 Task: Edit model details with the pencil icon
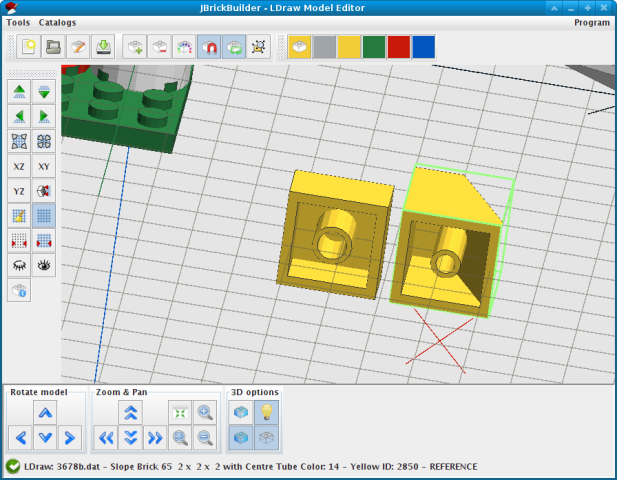click(78, 47)
